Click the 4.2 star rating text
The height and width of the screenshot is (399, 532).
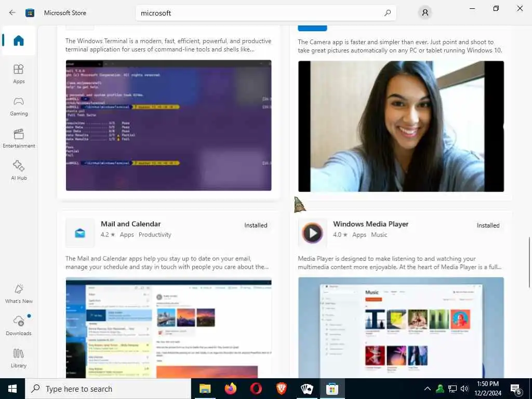click(x=108, y=235)
